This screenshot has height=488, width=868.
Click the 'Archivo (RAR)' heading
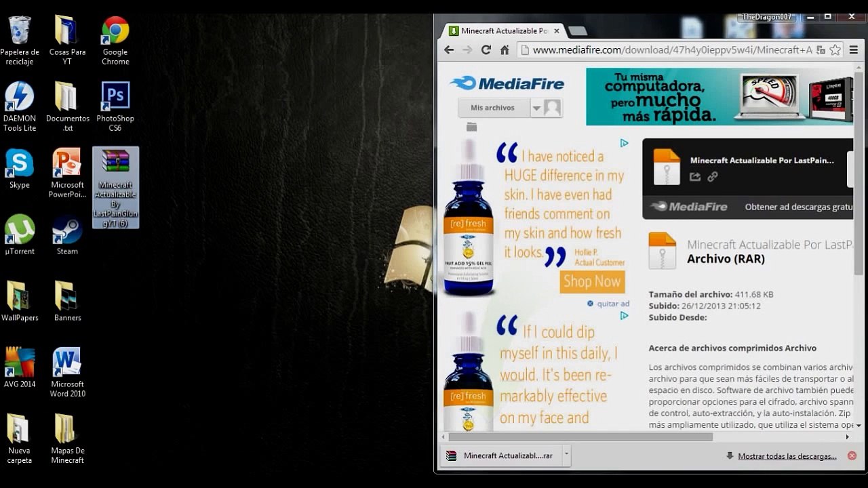pos(726,259)
